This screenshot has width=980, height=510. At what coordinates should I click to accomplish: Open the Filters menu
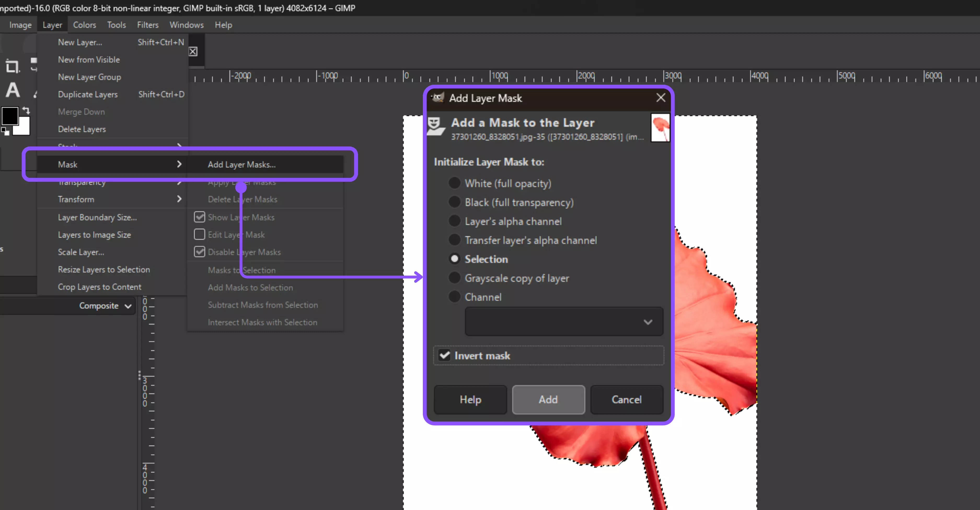(x=148, y=25)
